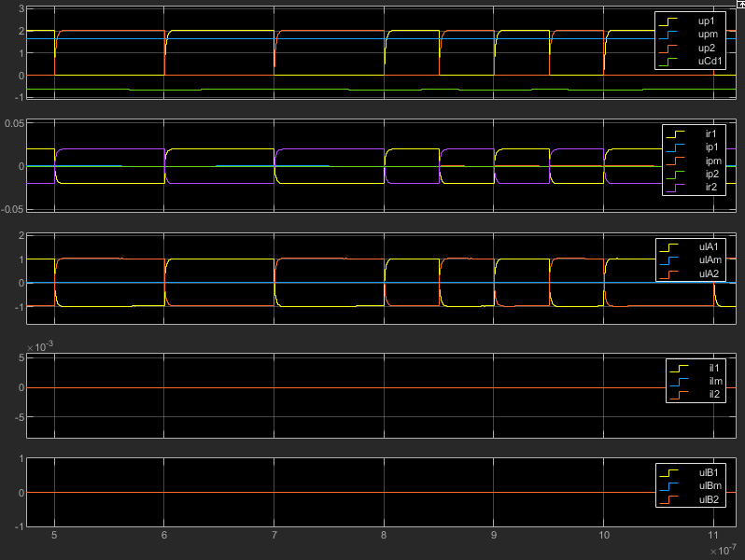The image size is (745, 560).
Task: Toggle the ulA1 legend entry
Action: tap(691, 246)
